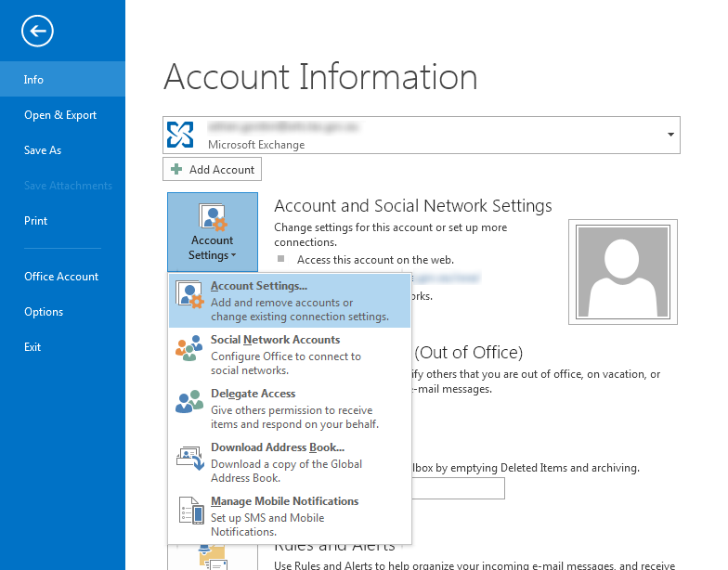
Task: Click the Account Settings button icon
Action: click(x=213, y=217)
